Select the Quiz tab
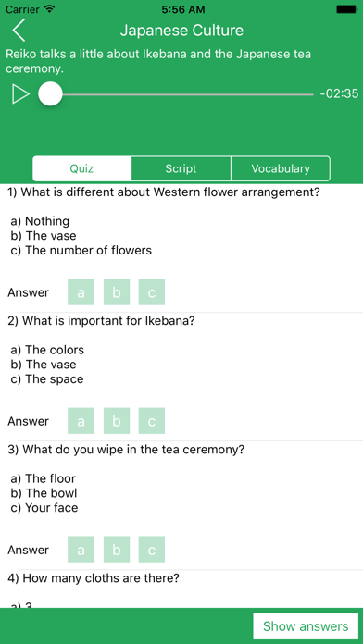The image size is (363, 644). (81, 168)
